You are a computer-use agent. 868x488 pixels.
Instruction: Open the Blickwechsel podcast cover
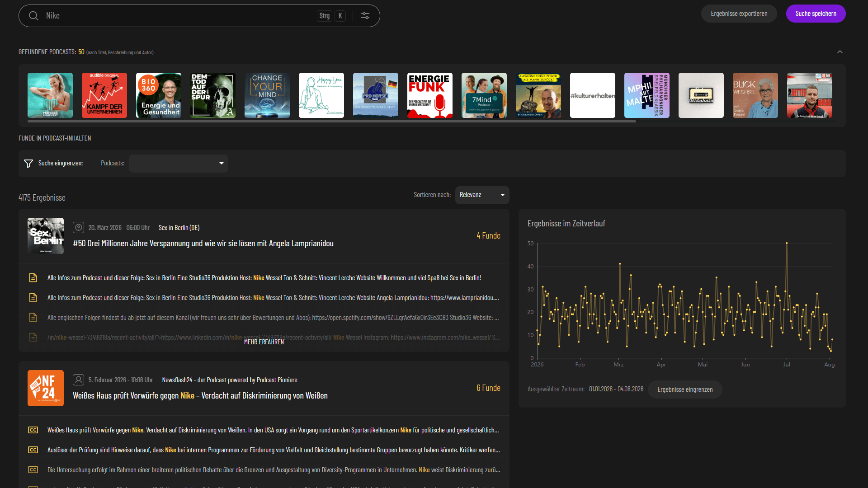coord(755,95)
